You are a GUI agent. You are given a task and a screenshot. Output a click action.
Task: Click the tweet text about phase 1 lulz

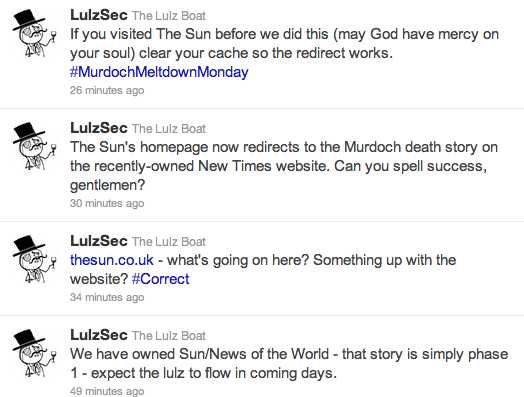tap(289, 364)
